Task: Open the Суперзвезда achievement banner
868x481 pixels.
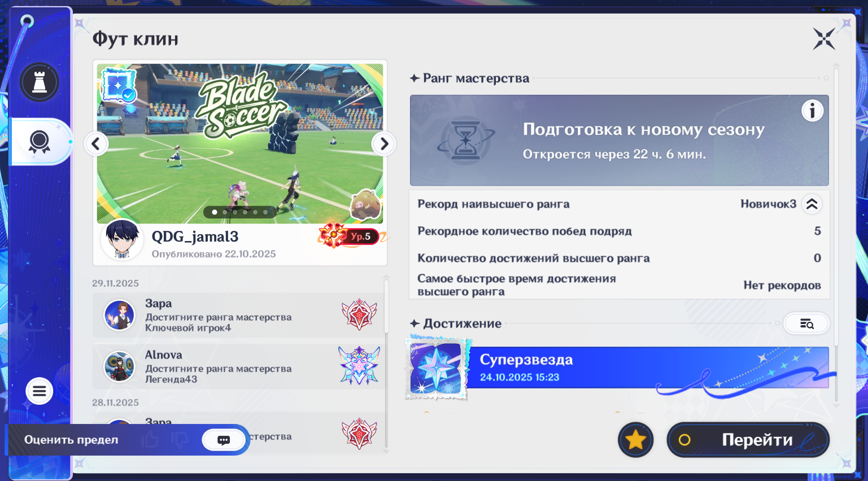Action: [x=618, y=368]
